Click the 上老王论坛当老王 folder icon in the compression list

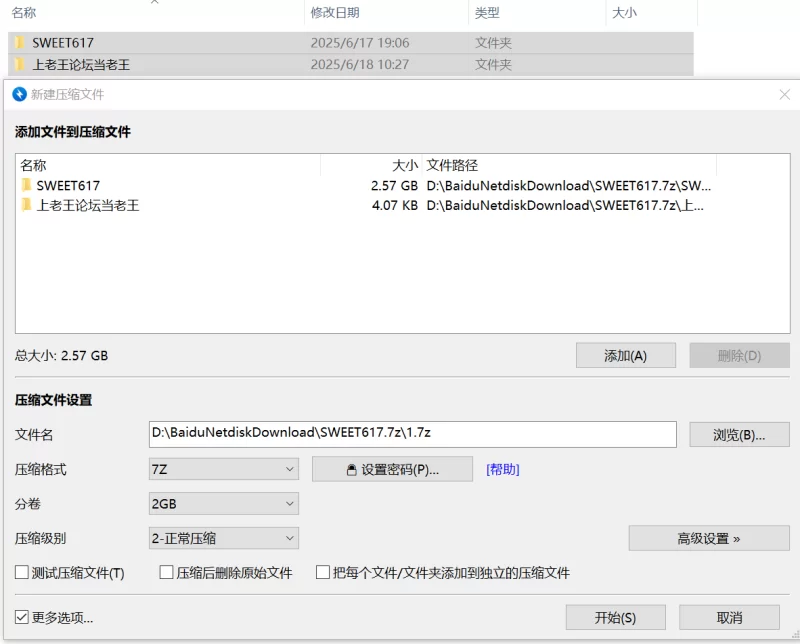click(x=27, y=205)
